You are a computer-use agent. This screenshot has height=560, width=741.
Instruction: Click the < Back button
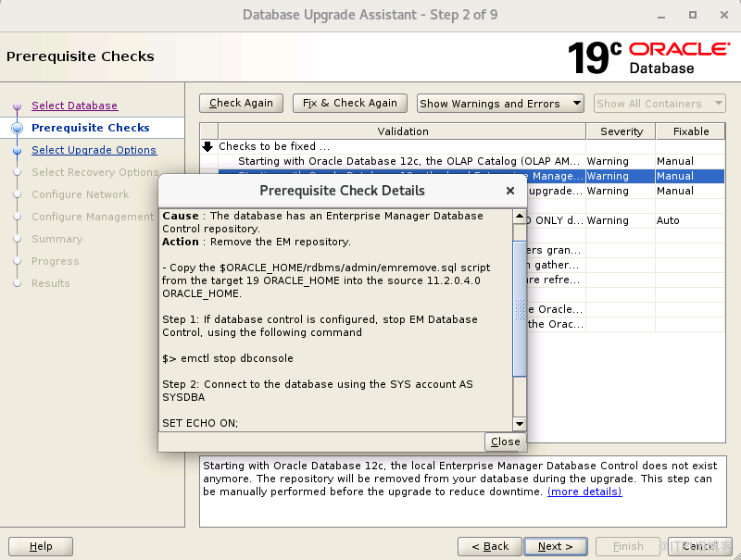coord(490,546)
